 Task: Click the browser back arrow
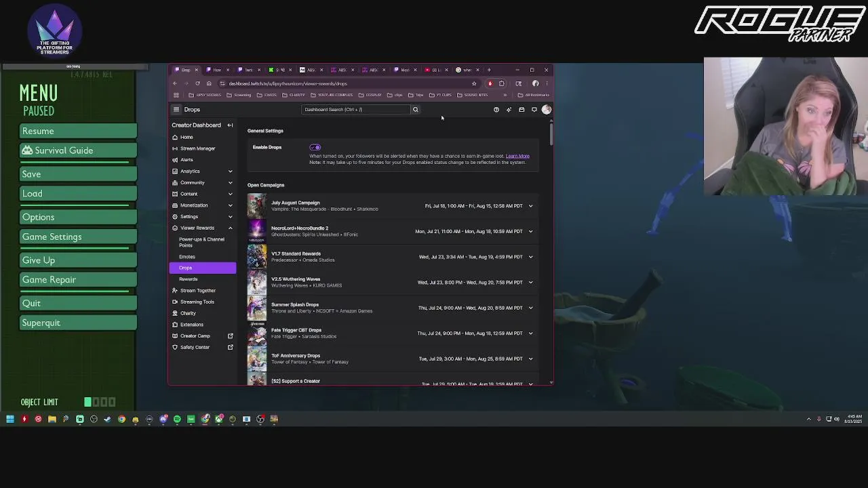click(x=175, y=84)
